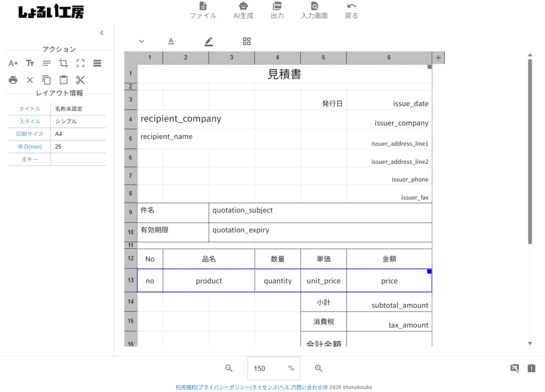This screenshot has width=545, height=392.
Task: Open the ファイル menu
Action: click(x=203, y=10)
